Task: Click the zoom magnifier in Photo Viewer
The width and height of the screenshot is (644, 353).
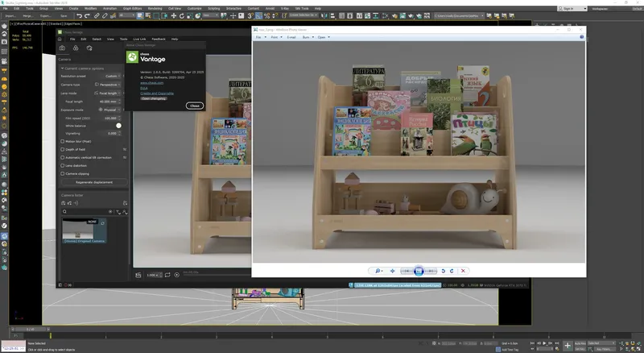Action: pos(378,271)
